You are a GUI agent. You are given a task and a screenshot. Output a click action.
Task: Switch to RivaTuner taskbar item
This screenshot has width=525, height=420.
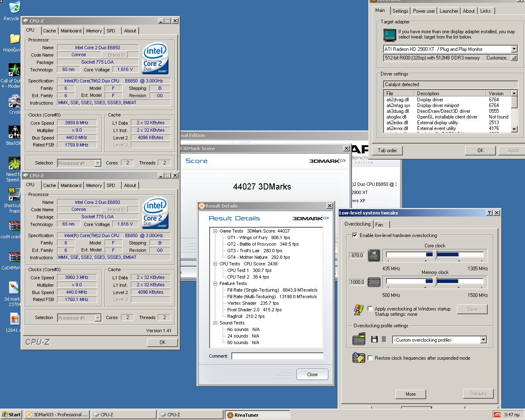(x=257, y=415)
